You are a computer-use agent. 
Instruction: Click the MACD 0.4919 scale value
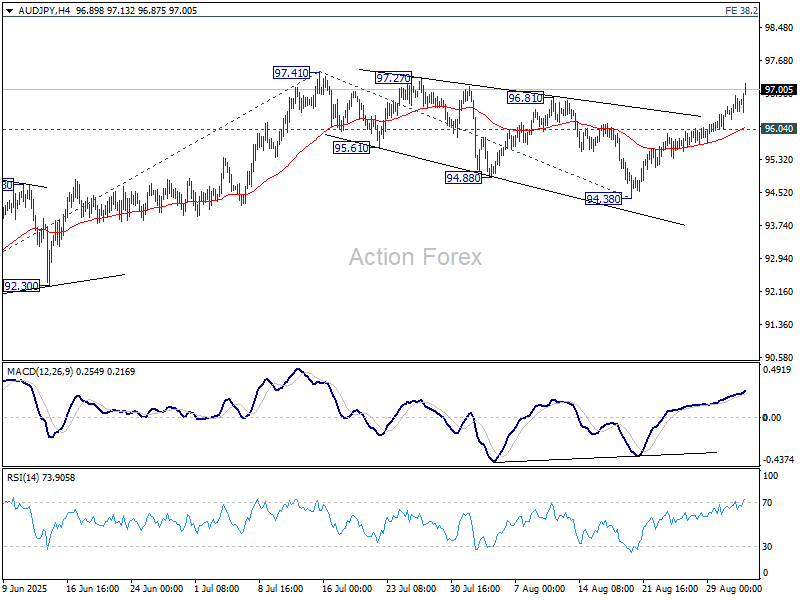point(777,370)
